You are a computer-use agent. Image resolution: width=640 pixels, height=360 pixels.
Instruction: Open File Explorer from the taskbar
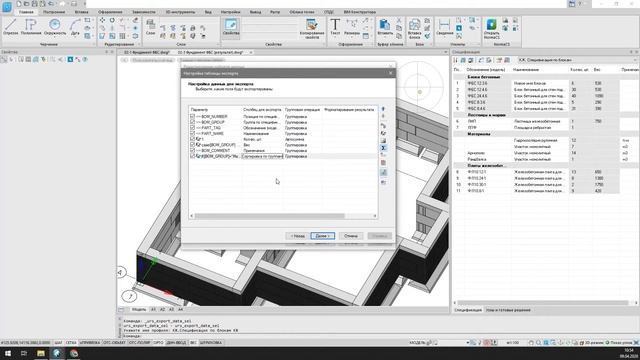click(41, 353)
